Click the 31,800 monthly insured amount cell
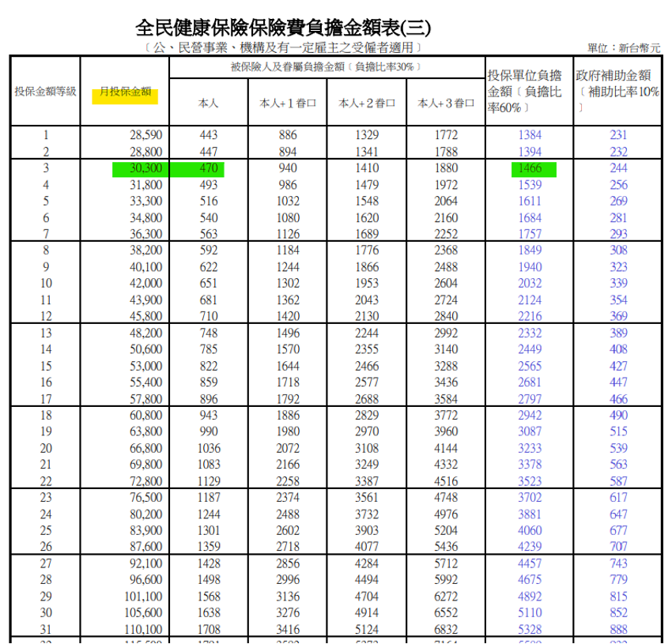Viewport: 672px width, 644px height. point(145,185)
